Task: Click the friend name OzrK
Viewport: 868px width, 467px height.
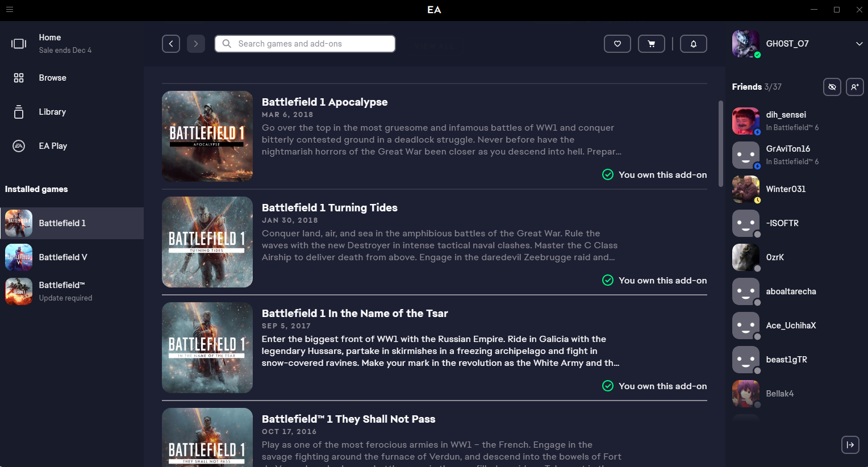Action: [x=775, y=257]
